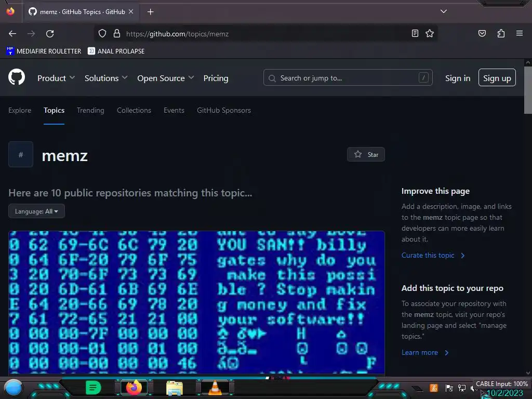The width and height of the screenshot is (532, 399).
Task: Click the Firefox logo in title bar
Action: [10, 11]
